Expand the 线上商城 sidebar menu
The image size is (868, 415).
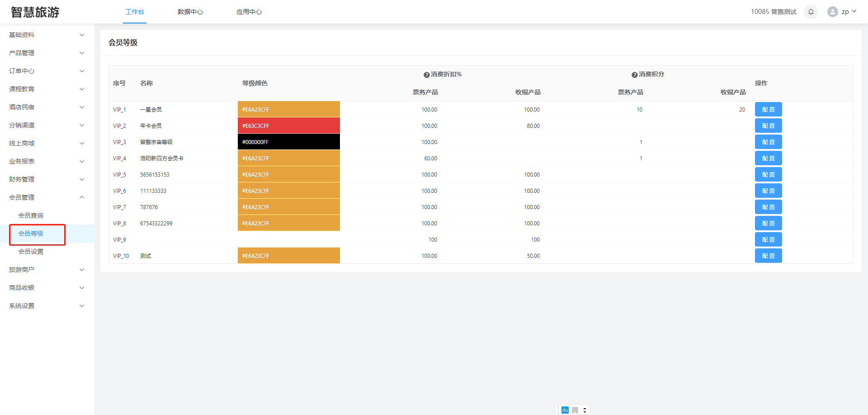coord(47,143)
